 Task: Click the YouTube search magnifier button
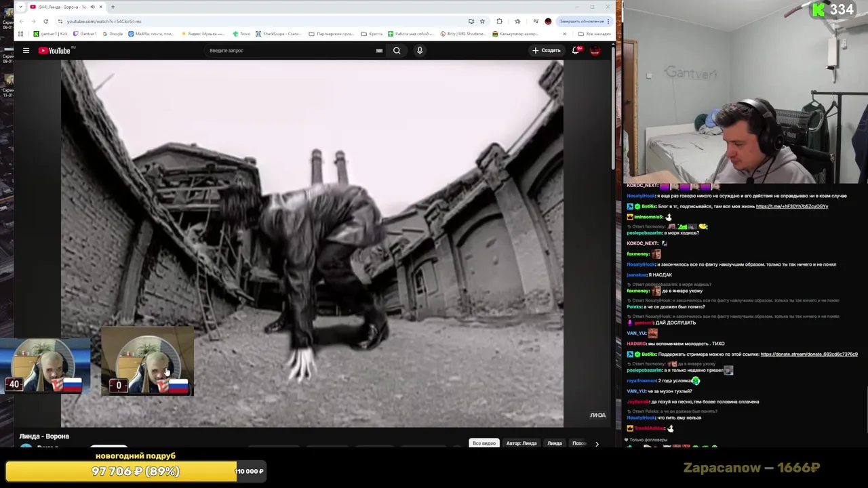(x=397, y=50)
